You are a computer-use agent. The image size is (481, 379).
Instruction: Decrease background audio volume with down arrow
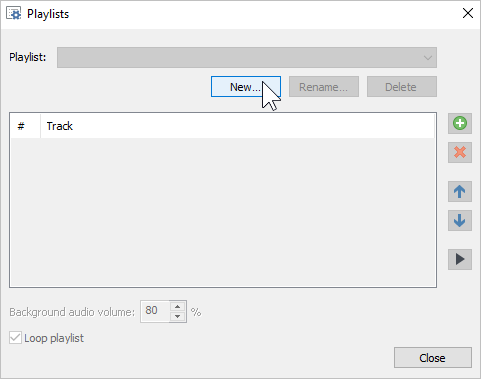coord(177,316)
